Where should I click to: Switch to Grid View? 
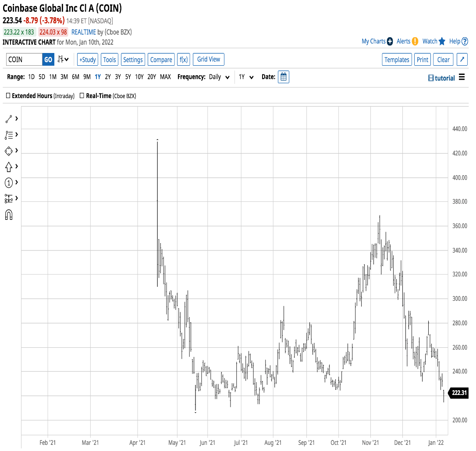[x=209, y=59]
